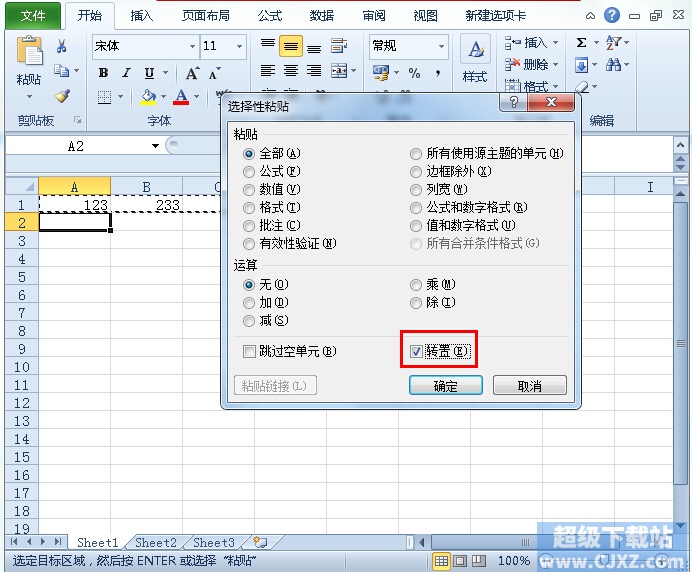Viewport: 692px width, 572px height.
Task: Toggle Italic formatting
Action: coord(126,73)
